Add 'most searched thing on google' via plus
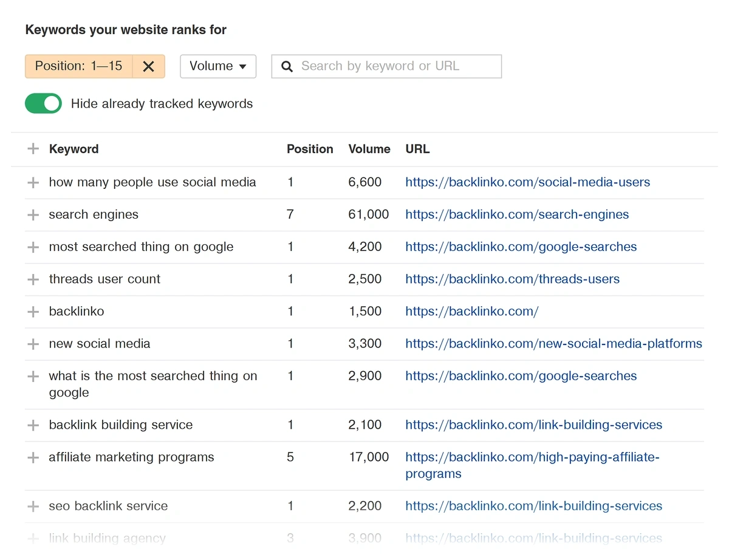 tap(33, 247)
